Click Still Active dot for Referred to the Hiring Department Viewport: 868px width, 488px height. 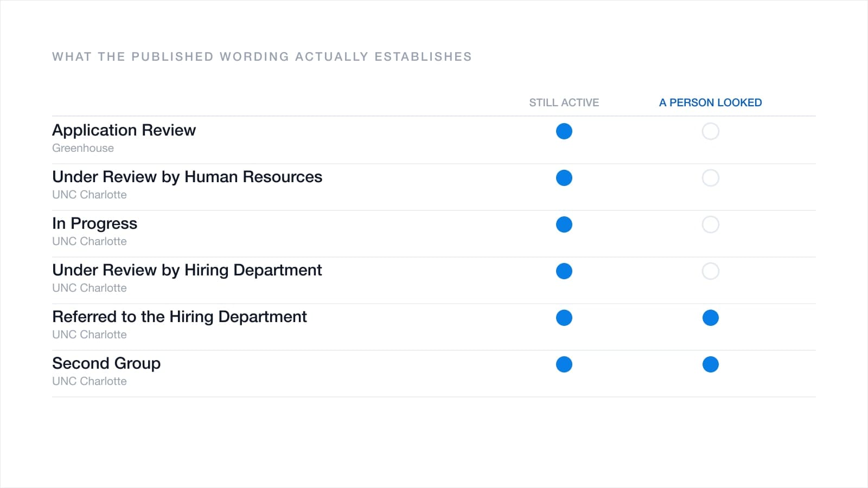tap(564, 318)
